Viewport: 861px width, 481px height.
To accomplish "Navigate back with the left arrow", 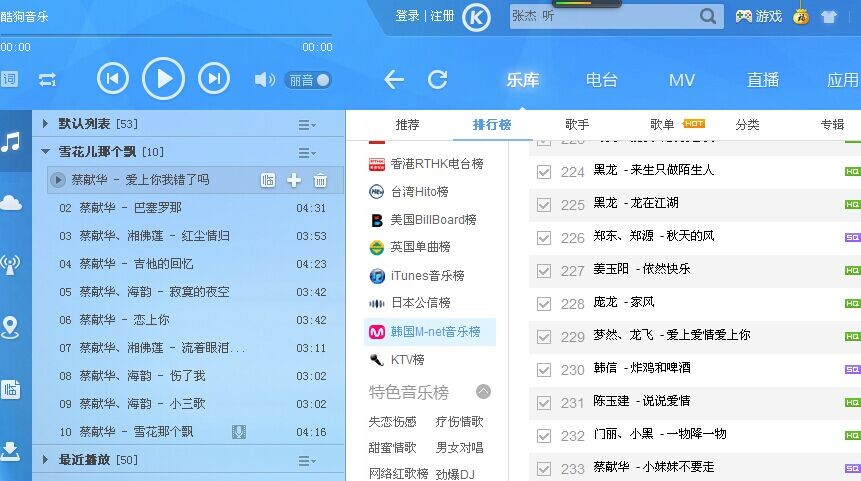I will (x=394, y=80).
